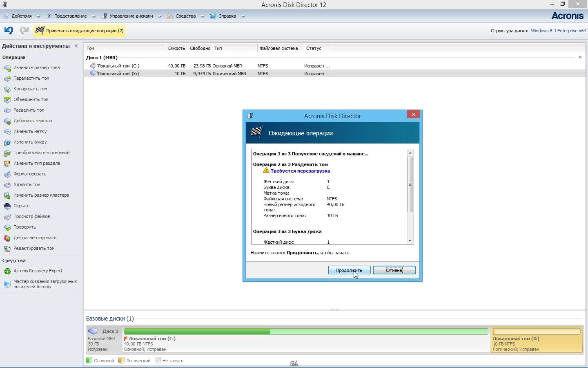Expand dropdown arrow next to 'Представление'
The image size is (588, 368).
93,17
